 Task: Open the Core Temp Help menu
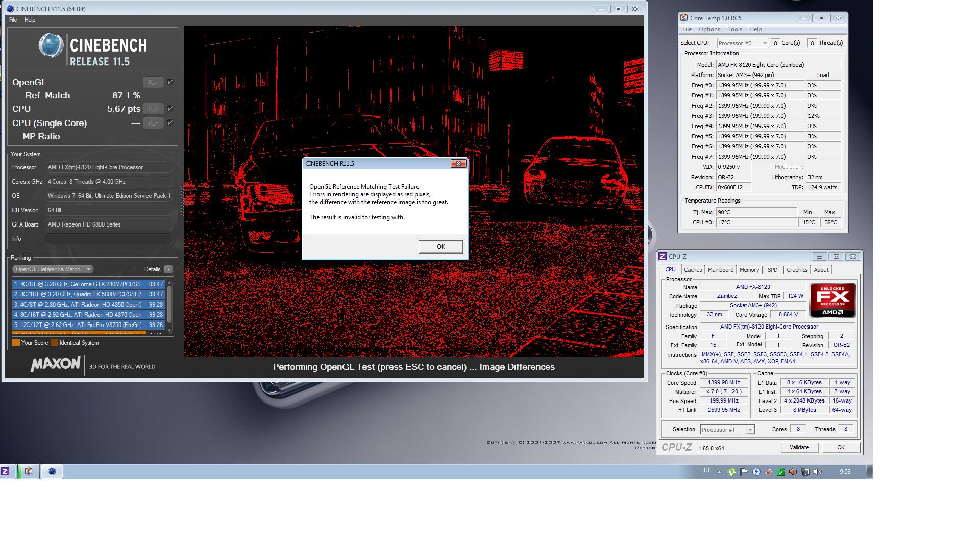pyautogui.click(x=755, y=29)
